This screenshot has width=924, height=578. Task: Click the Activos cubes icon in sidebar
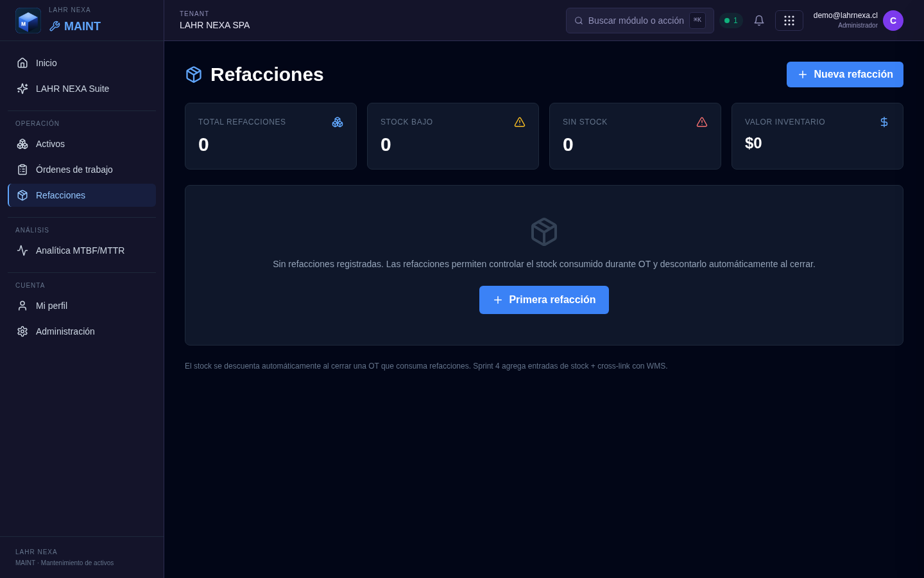pyautogui.click(x=22, y=144)
